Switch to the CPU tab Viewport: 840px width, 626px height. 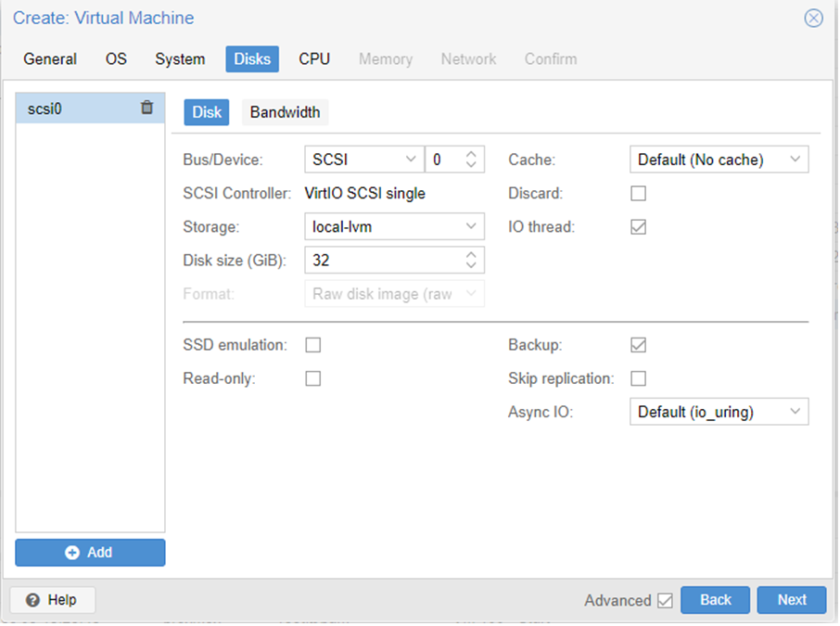313,58
